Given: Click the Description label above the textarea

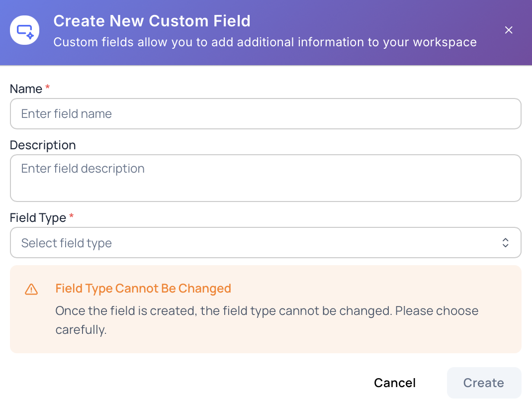Looking at the screenshot, I should coord(43,145).
